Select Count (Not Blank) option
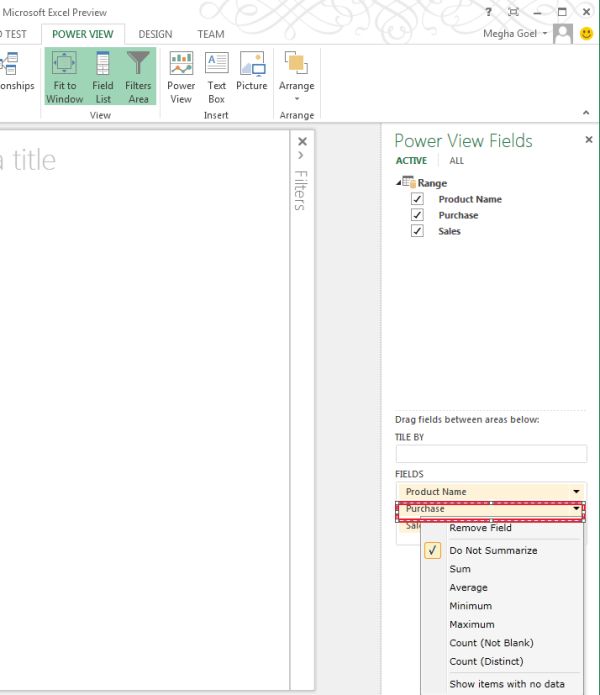Viewport: 600px width, 695px height. (x=491, y=643)
